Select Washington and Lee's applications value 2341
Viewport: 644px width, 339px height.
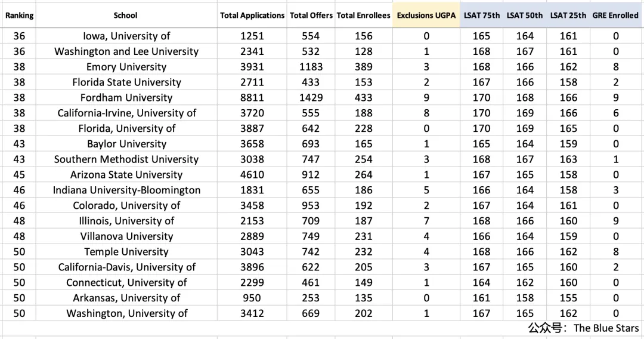[x=252, y=51]
